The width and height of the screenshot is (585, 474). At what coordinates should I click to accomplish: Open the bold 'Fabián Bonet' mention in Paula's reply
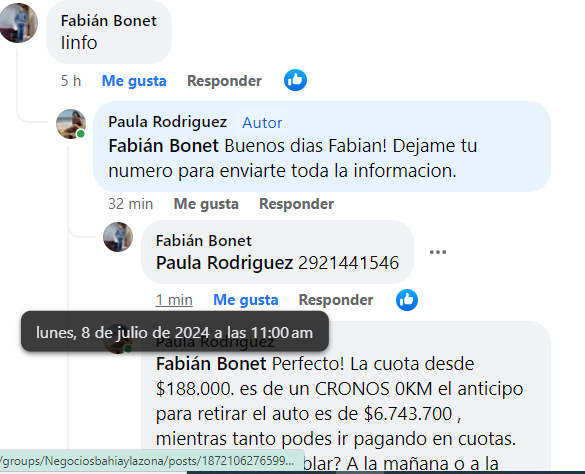[x=163, y=146]
